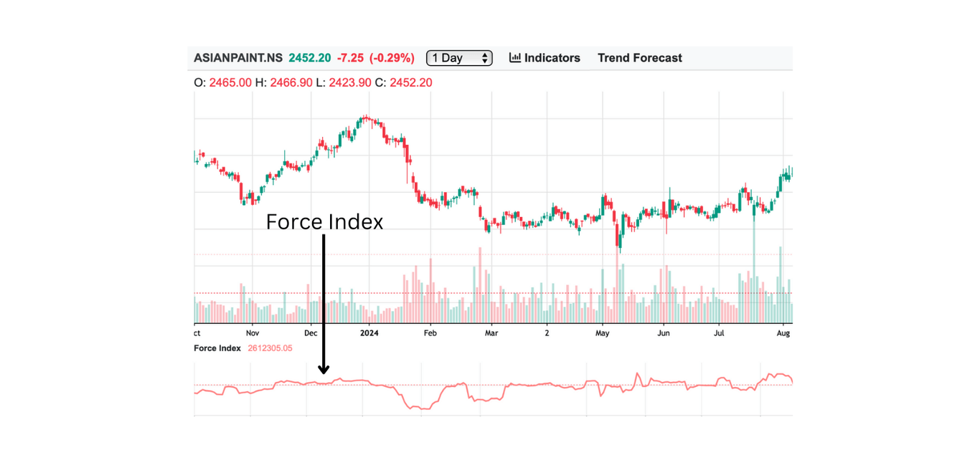
Task: Click the low price 2423.90
Action: click(x=350, y=82)
